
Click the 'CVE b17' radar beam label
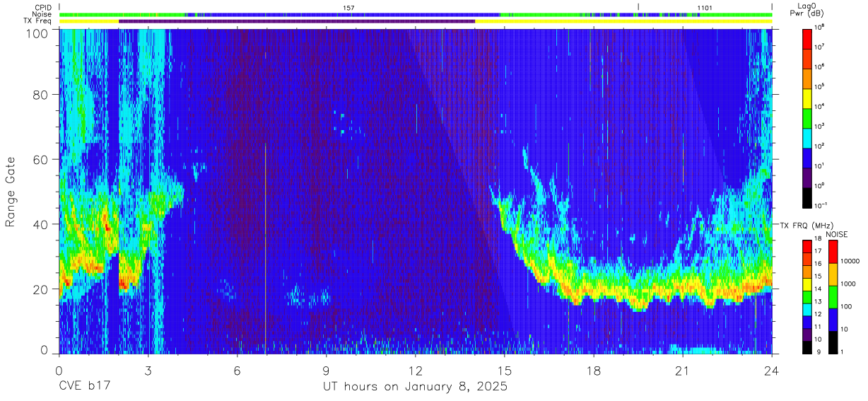[83, 387]
